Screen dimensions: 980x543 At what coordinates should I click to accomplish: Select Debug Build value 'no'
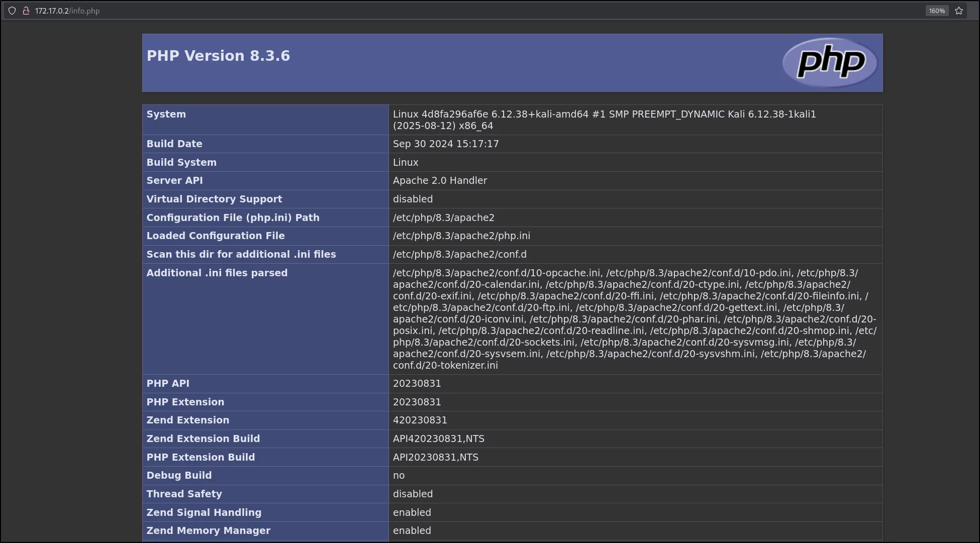pyautogui.click(x=399, y=475)
